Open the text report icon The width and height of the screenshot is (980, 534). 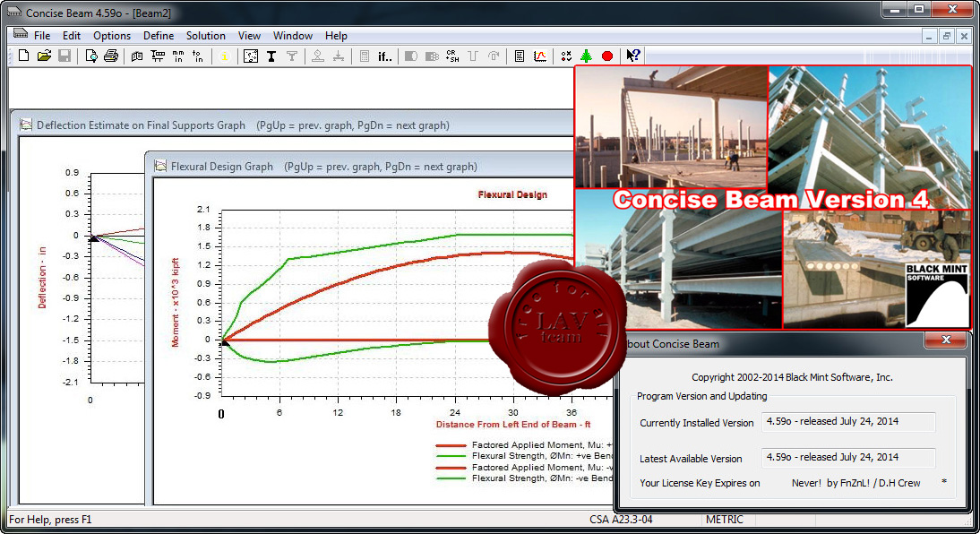coord(520,56)
